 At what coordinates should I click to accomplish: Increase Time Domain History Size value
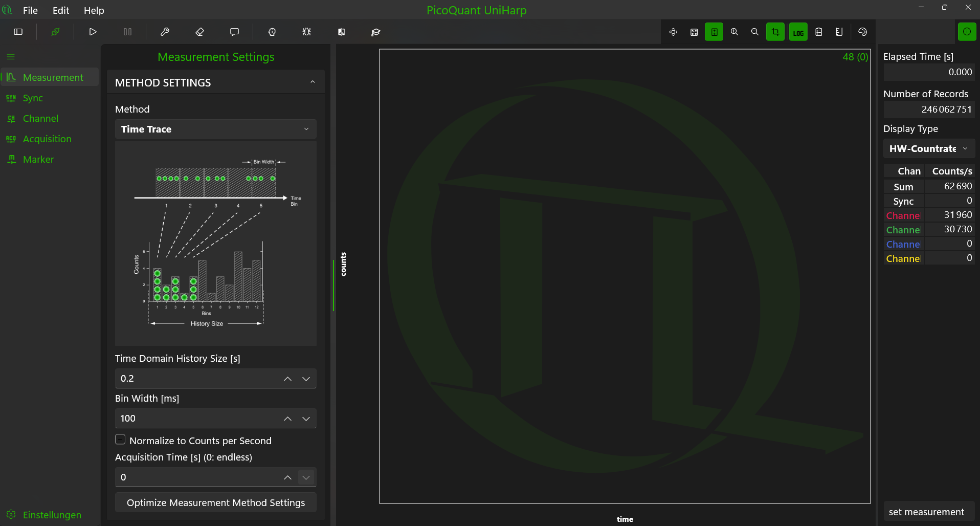pos(288,379)
